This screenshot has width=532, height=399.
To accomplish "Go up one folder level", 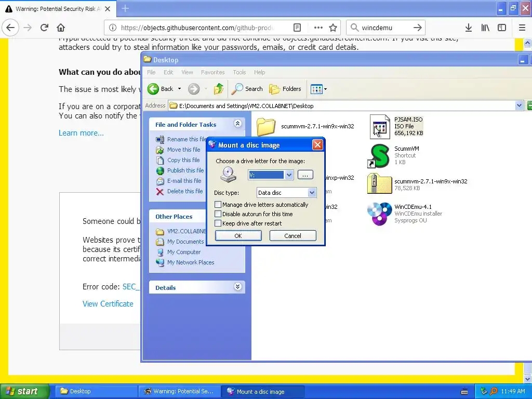I will click(219, 89).
